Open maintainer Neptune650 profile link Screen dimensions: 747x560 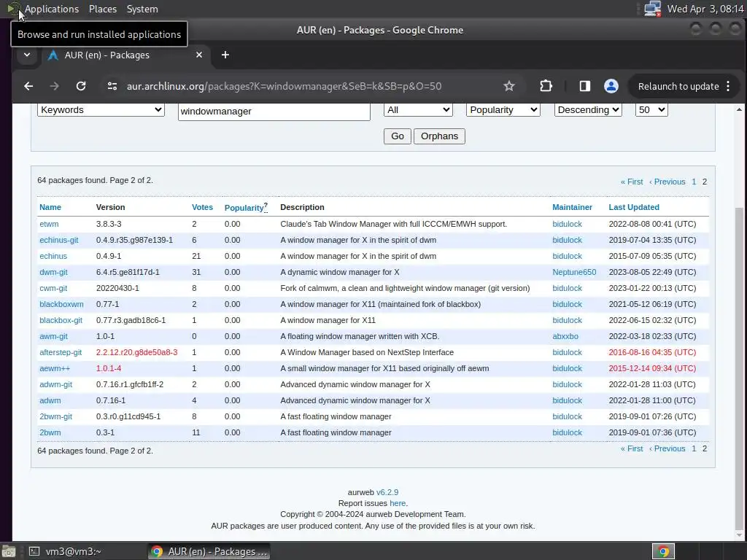(x=574, y=272)
